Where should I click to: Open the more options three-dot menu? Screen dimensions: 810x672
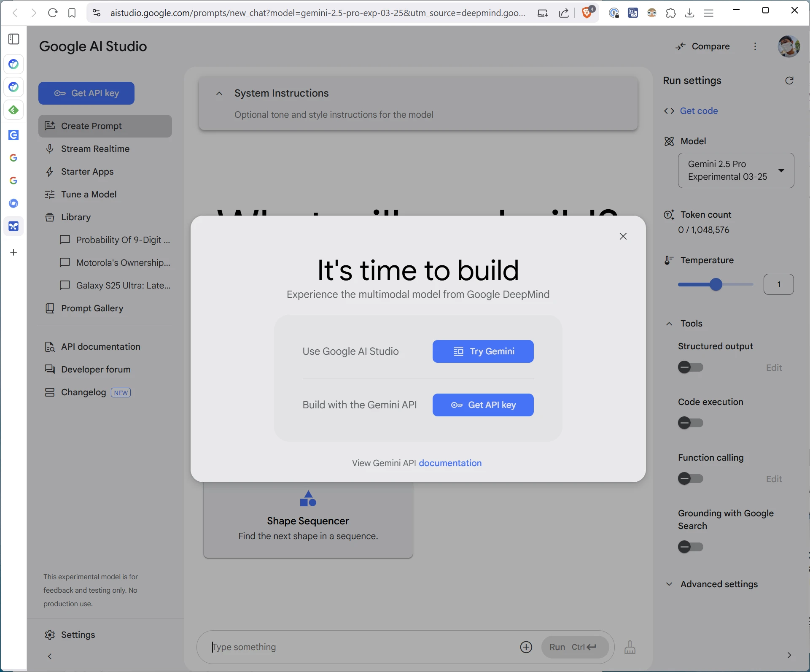click(x=755, y=46)
